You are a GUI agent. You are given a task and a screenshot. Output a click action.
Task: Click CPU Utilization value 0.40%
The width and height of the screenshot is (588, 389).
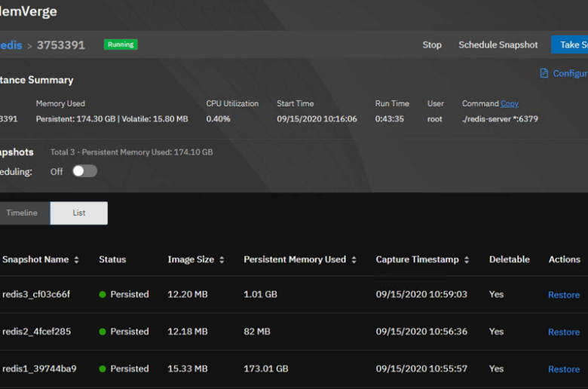pyautogui.click(x=219, y=119)
